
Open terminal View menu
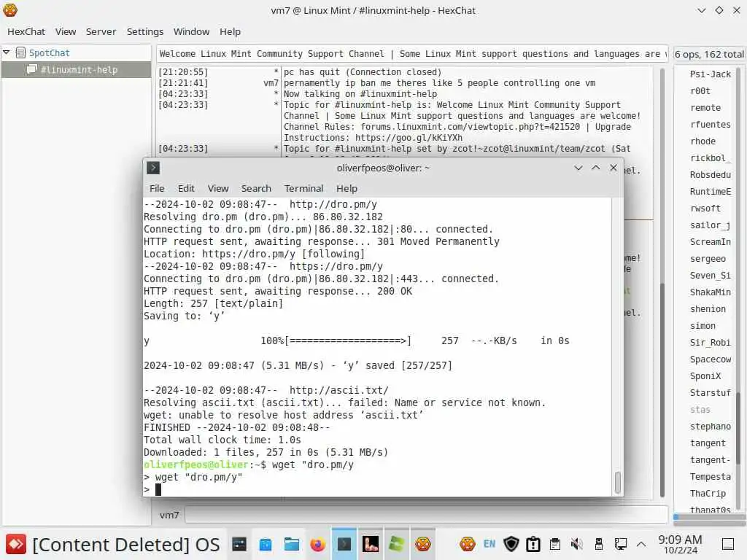click(217, 188)
